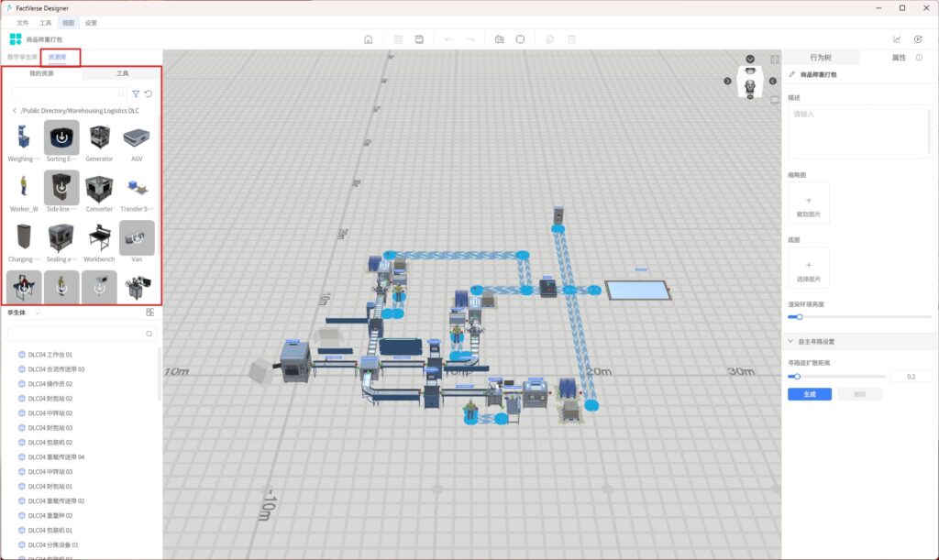Open the 文件 menu
The height and width of the screenshot is (560, 939).
[23, 22]
